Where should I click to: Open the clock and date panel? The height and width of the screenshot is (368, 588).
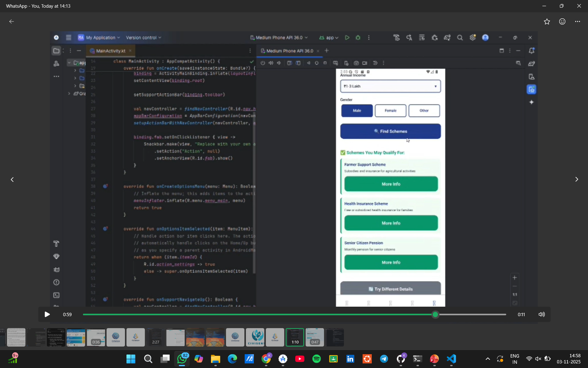pos(568,359)
